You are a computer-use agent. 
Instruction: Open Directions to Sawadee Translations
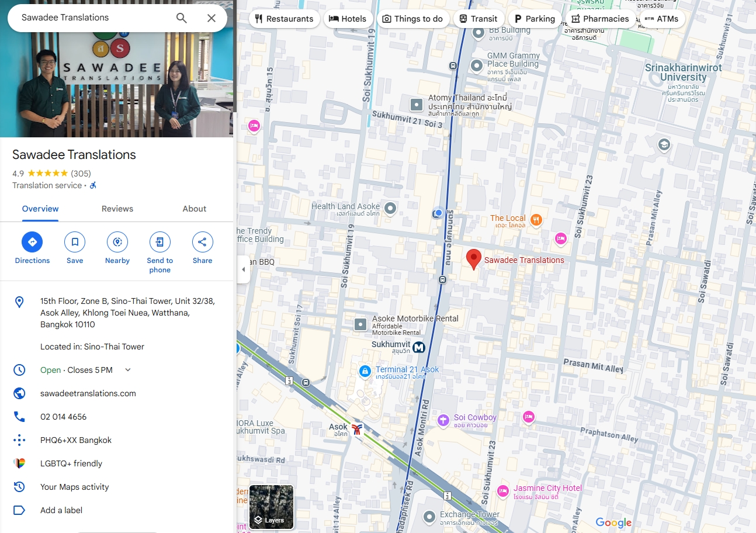[x=32, y=242]
